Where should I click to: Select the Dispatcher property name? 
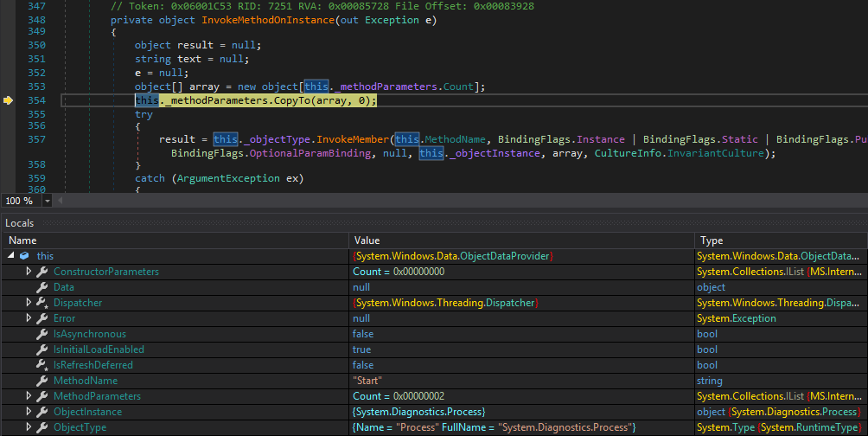click(x=78, y=303)
